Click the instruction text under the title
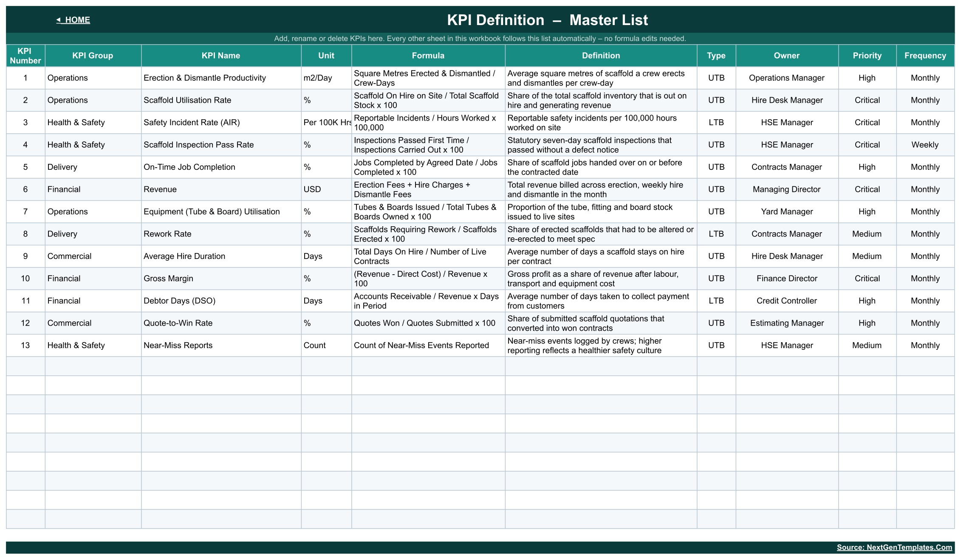The height and width of the screenshot is (560, 961). pyautogui.click(x=480, y=39)
